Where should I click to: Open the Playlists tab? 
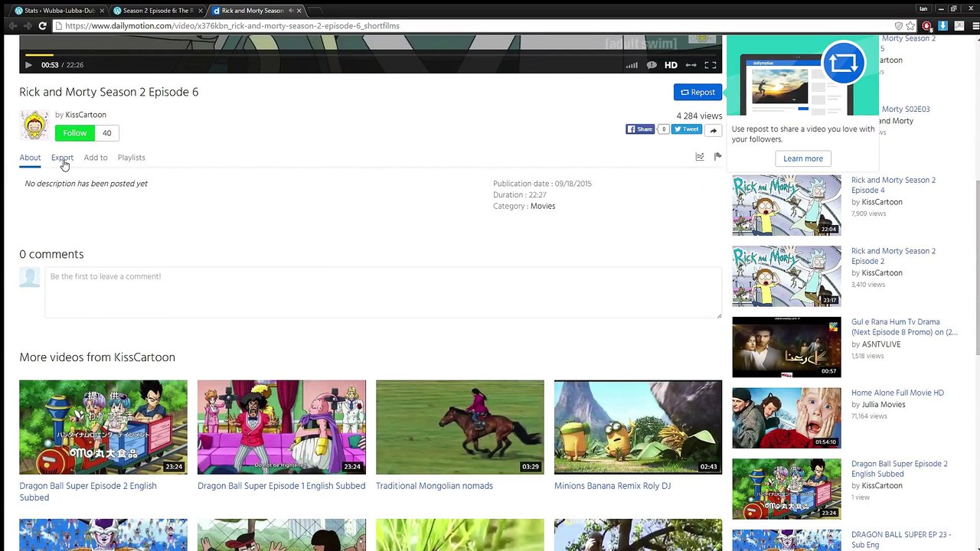pyautogui.click(x=132, y=158)
